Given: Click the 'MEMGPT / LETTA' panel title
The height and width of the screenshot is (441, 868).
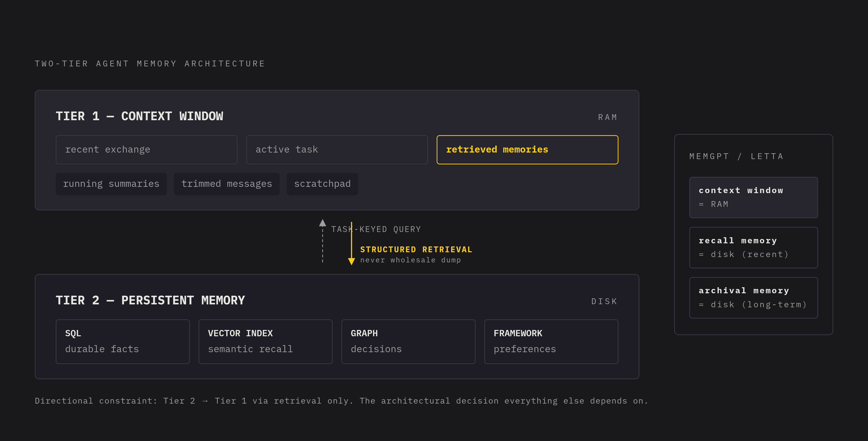Looking at the screenshot, I should point(737,156).
